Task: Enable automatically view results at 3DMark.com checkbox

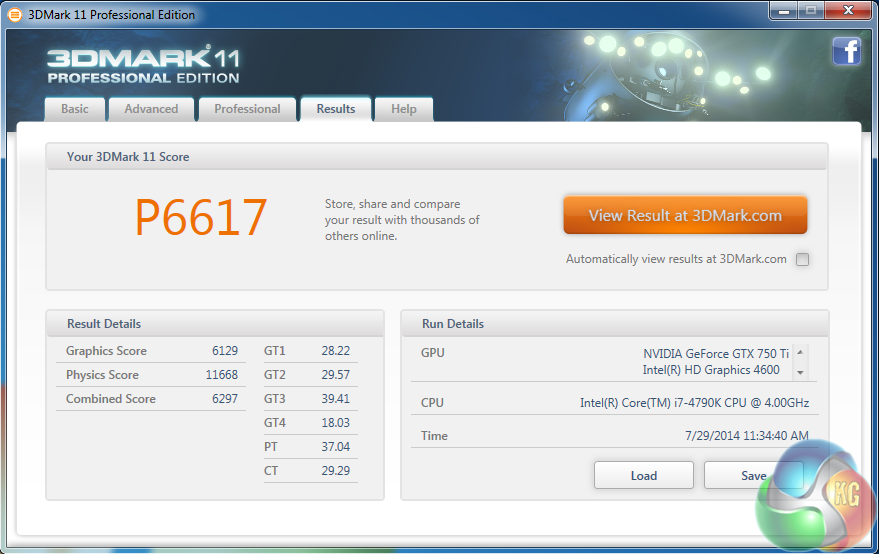Action: tap(802, 259)
